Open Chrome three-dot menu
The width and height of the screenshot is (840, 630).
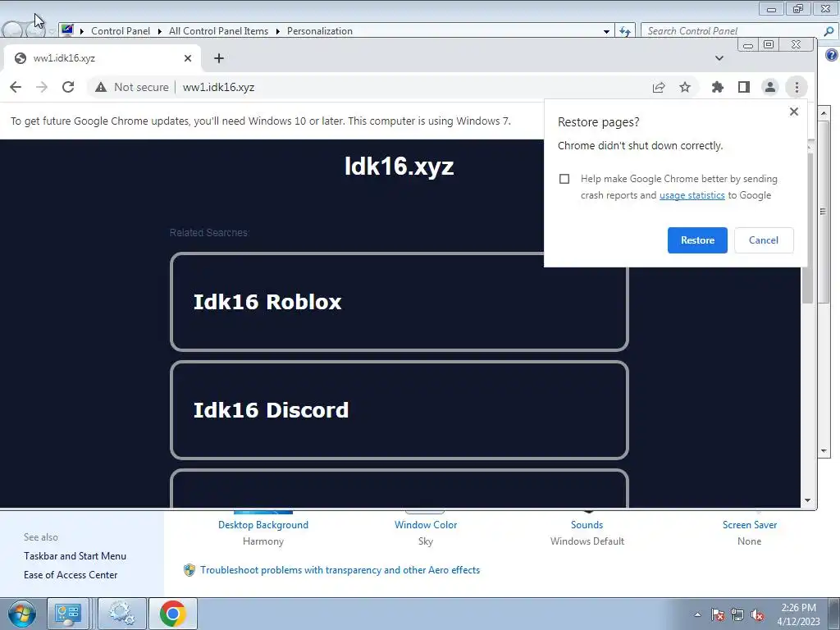click(797, 87)
